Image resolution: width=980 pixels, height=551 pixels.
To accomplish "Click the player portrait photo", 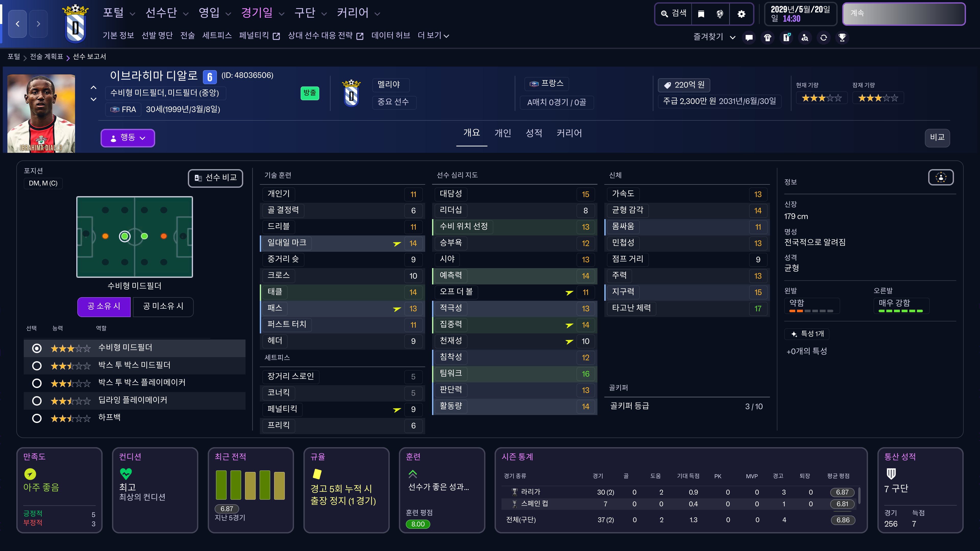I will pos(41,113).
